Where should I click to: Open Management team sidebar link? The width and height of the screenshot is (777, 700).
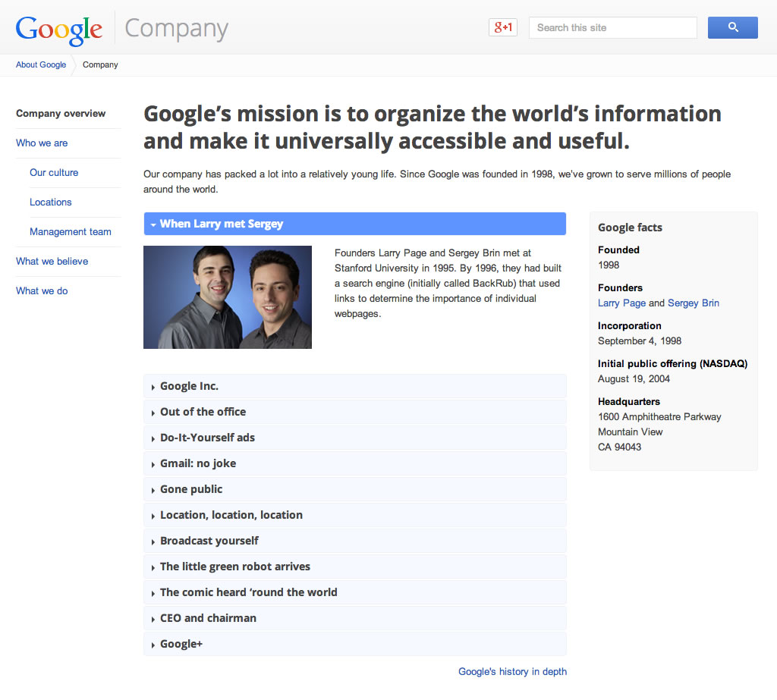71,232
